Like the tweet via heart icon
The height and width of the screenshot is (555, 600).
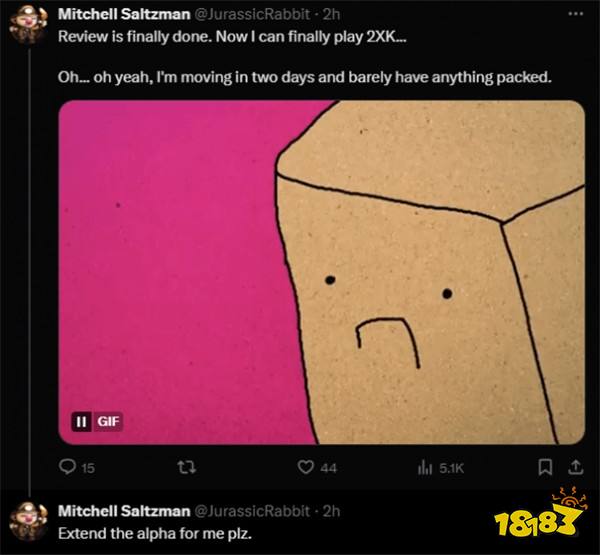click(305, 467)
